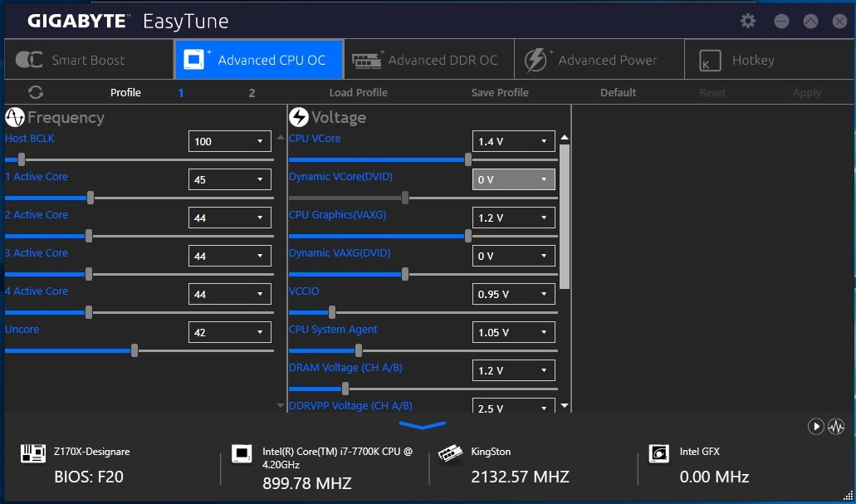Open the CPU Graphics(VAXG) dropdown

[514, 218]
